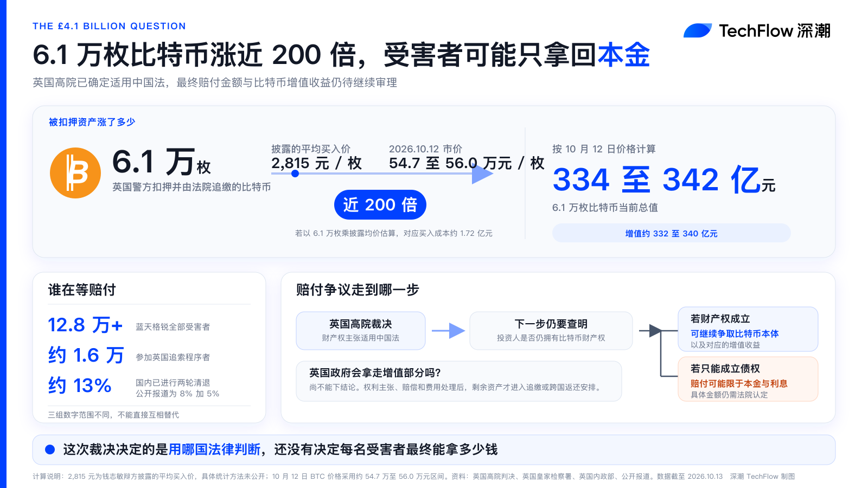Click the 增值约 332 至 340 亿元 bar

[x=672, y=233]
